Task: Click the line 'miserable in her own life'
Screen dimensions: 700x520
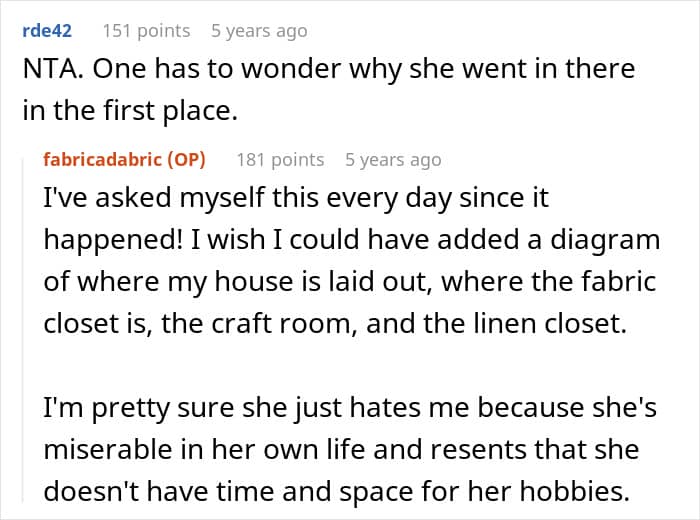Action: pyautogui.click(x=342, y=449)
